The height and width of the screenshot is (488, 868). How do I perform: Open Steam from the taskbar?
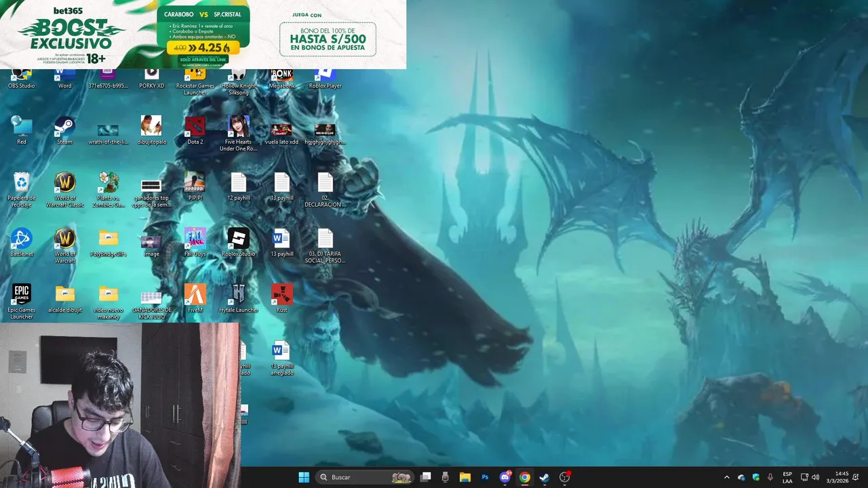544,477
